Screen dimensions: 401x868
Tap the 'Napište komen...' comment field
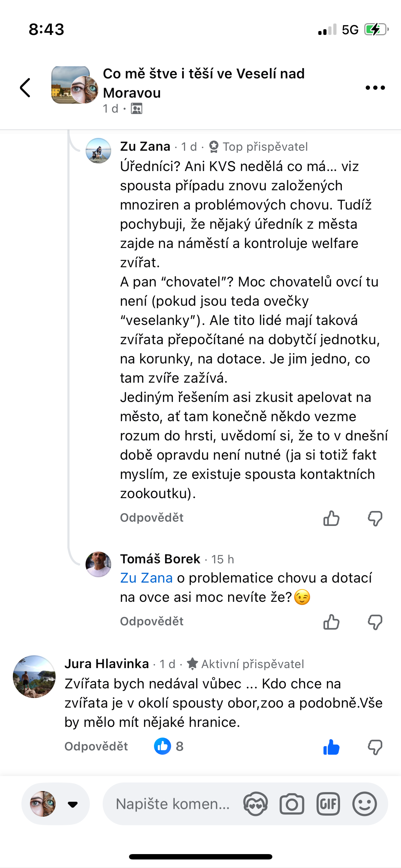(173, 804)
